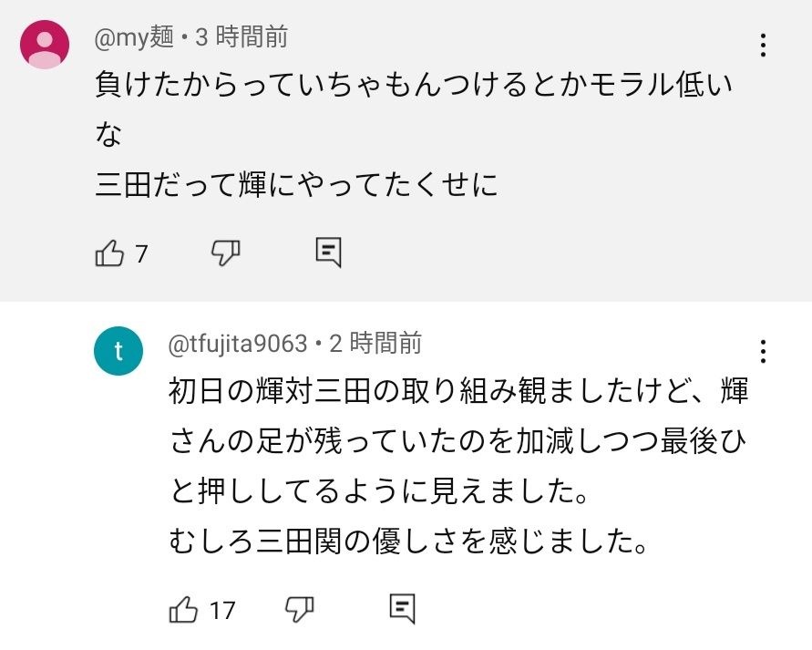812x650 pixels.
Task: Click the line むしろ三田関の優しさを感じました
Action: coord(409,542)
